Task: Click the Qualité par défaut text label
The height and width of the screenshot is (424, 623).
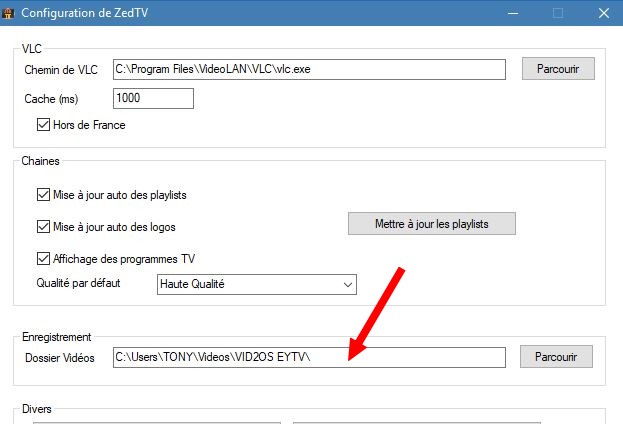Action: (x=78, y=283)
